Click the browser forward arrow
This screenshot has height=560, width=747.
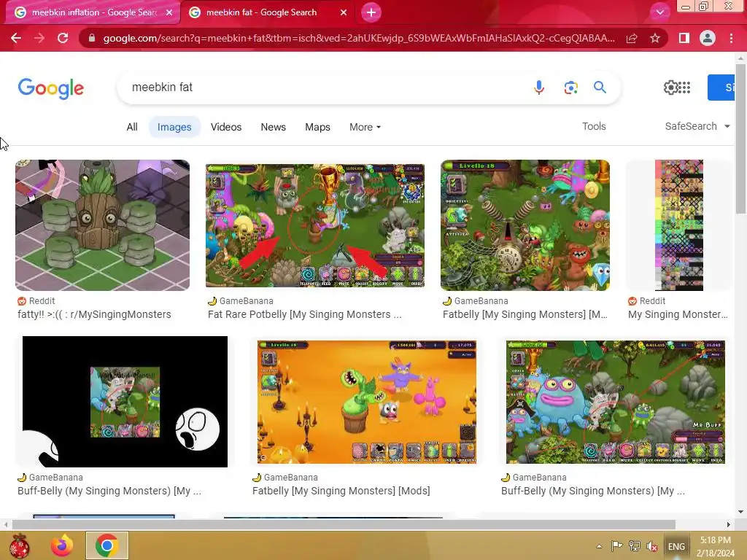pyautogui.click(x=39, y=38)
